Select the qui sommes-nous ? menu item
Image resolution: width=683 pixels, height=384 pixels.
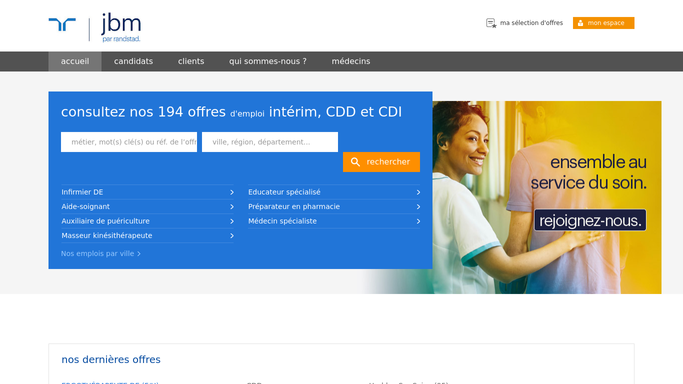268,61
